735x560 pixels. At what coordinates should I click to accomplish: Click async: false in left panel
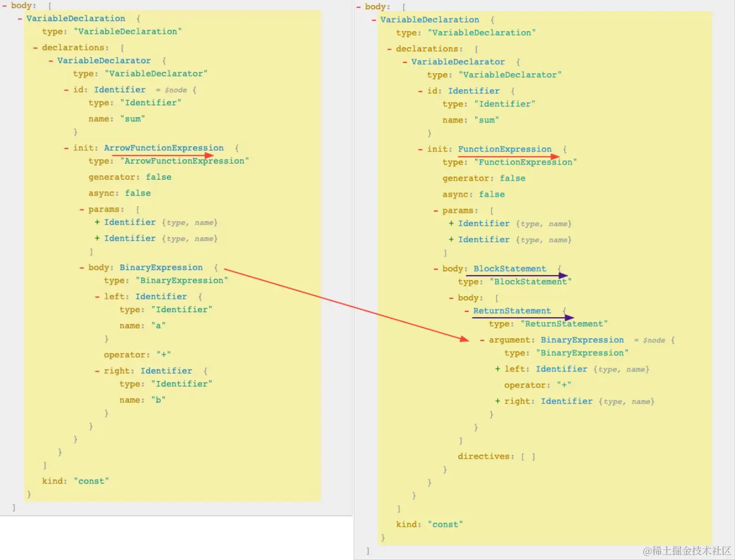[120, 194]
